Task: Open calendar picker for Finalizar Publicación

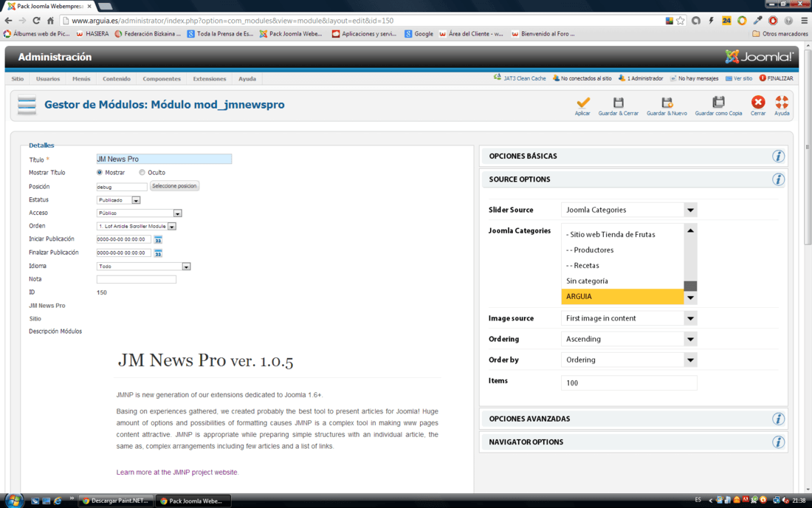Action: 158,253
